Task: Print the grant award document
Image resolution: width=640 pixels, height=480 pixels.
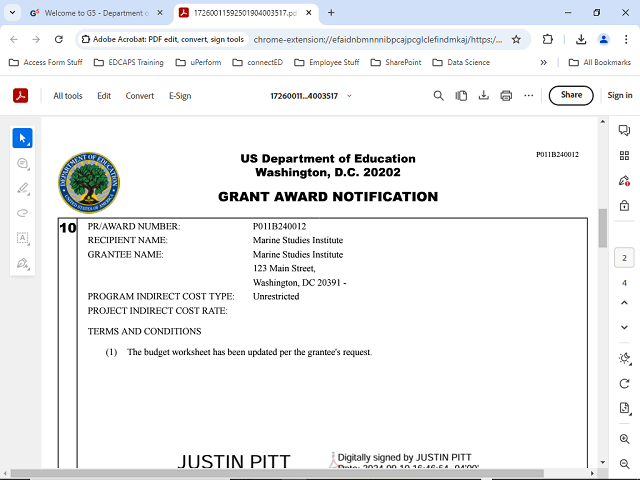Action: 506,96
